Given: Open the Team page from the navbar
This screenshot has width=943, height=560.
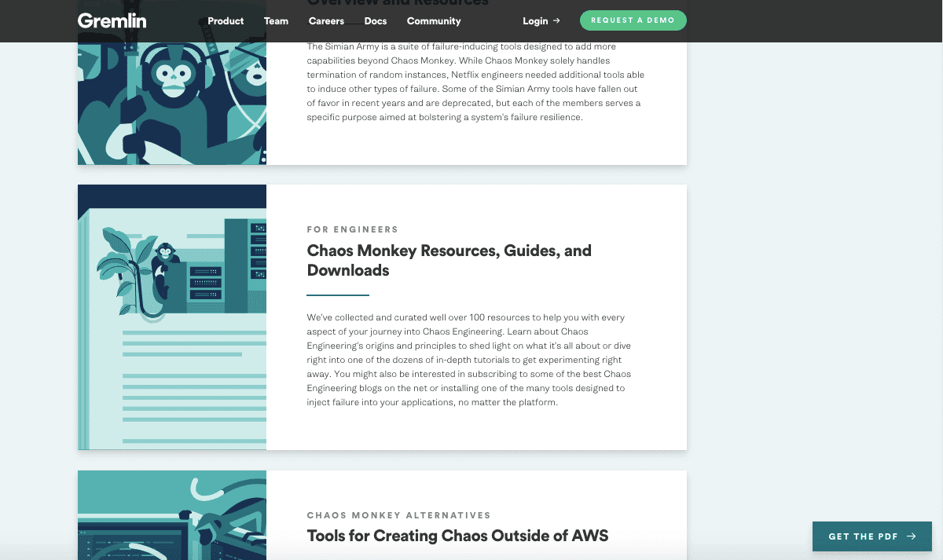Looking at the screenshot, I should [x=276, y=21].
